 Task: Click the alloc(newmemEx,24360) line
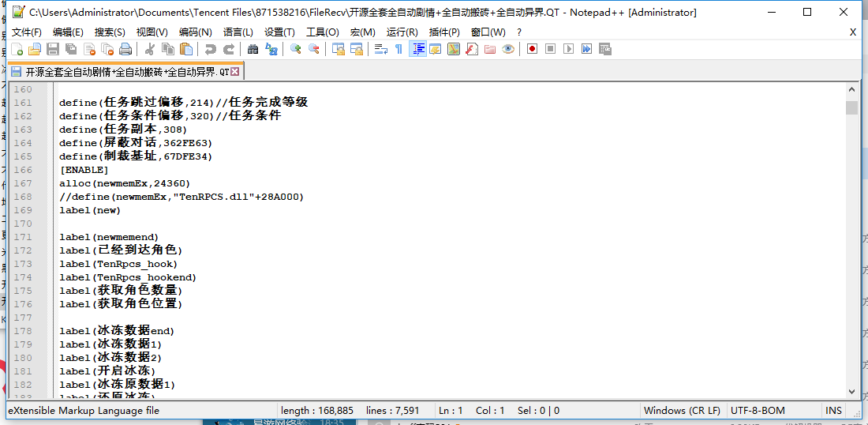125,182
